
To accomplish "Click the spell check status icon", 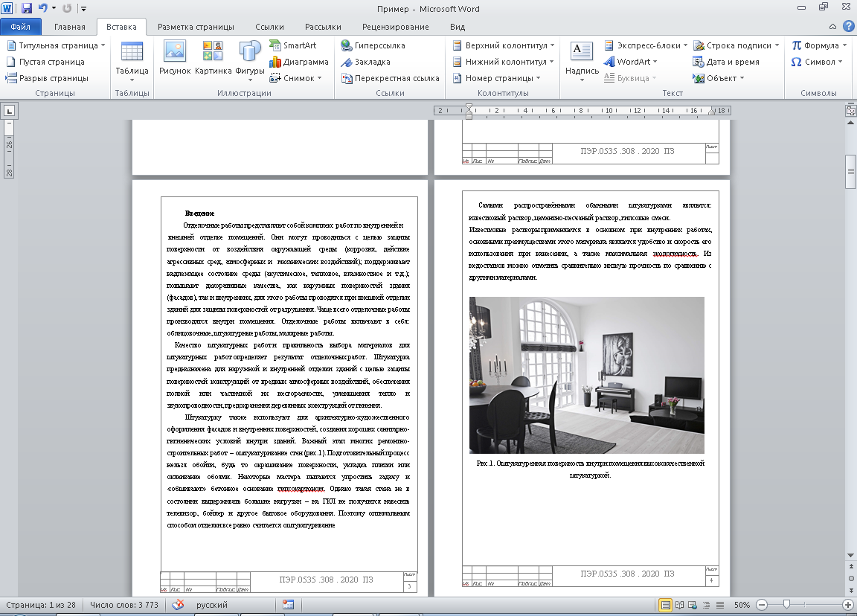I will [178, 605].
